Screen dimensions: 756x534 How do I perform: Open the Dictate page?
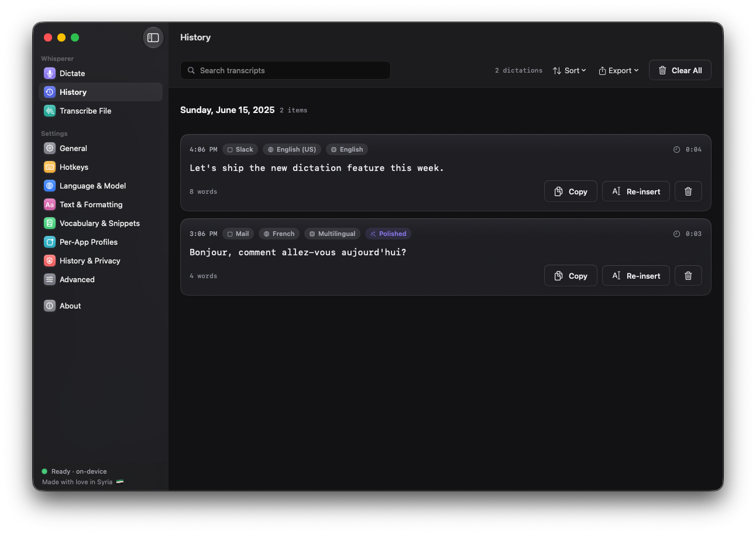[x=101, y=73]
